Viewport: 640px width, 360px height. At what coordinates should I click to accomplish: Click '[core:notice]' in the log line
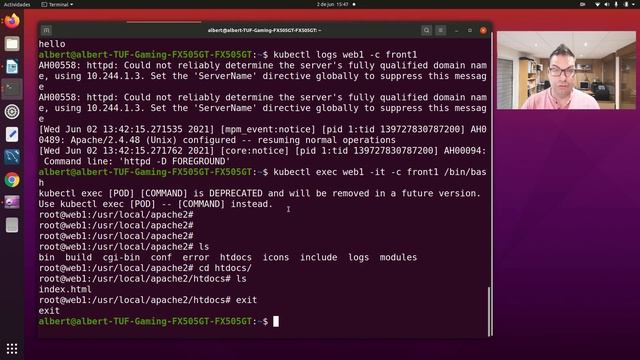click(255, 151)
